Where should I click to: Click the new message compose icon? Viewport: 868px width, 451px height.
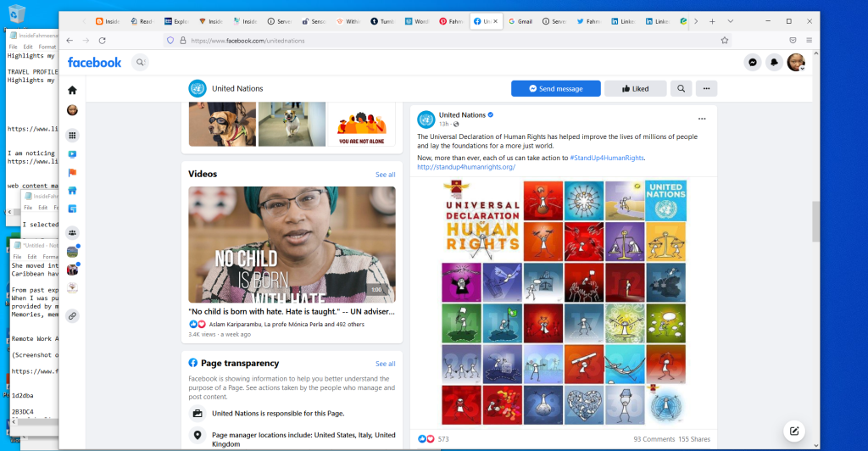click(x=793, y=430)
